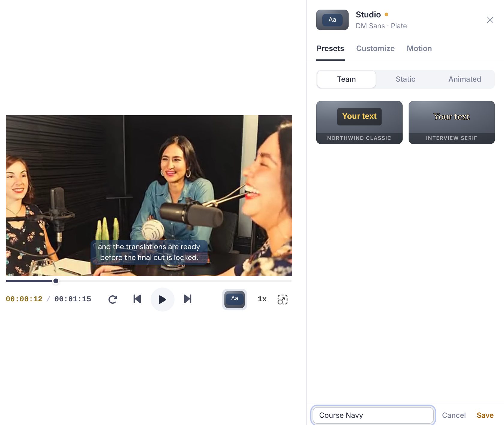
Task: Click the video progress slider handle
Action: point(56,281)
